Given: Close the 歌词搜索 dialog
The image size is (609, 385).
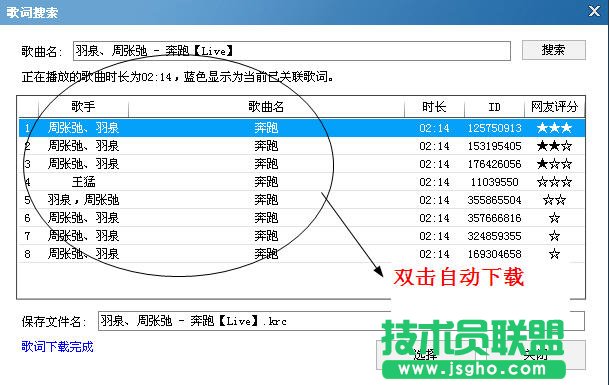Looking at the screenshot, I should click(594, 11).
